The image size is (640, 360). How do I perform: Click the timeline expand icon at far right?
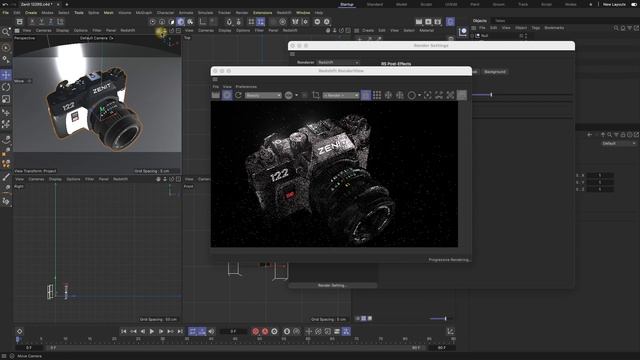(x=450, y=331)
